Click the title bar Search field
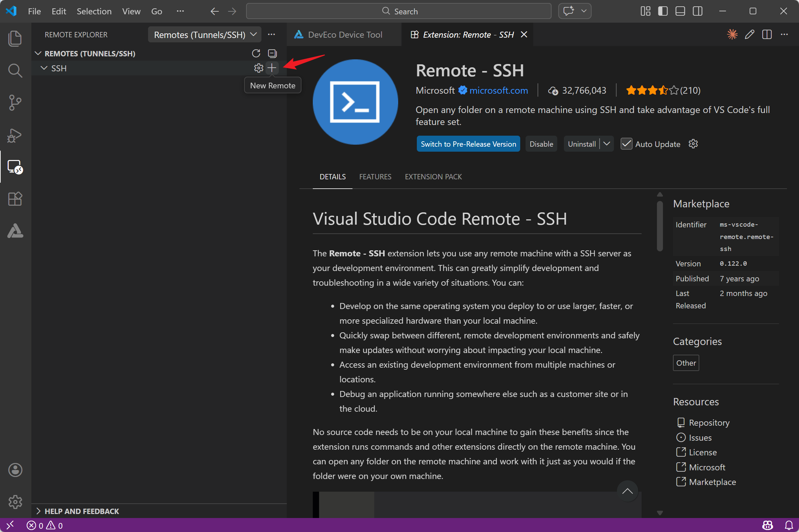799x532 pixels. point(398,11)
